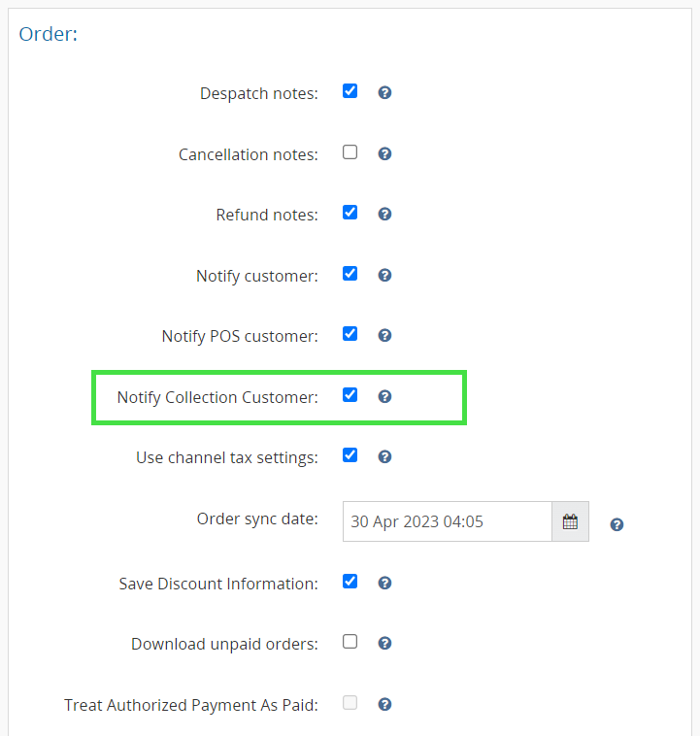Open help for Refund notes
The image size is (700, 736).
coord(384,215)
